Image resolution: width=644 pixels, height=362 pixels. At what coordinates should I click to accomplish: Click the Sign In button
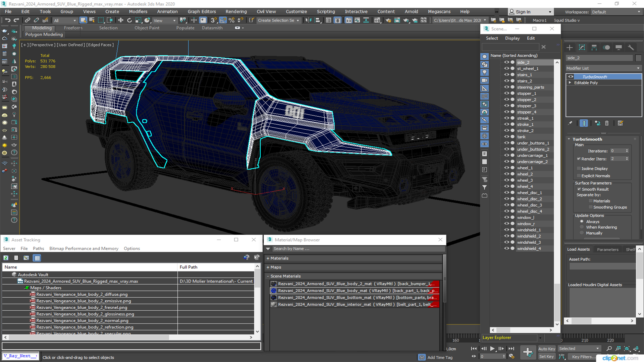click(x=530, y=12)
